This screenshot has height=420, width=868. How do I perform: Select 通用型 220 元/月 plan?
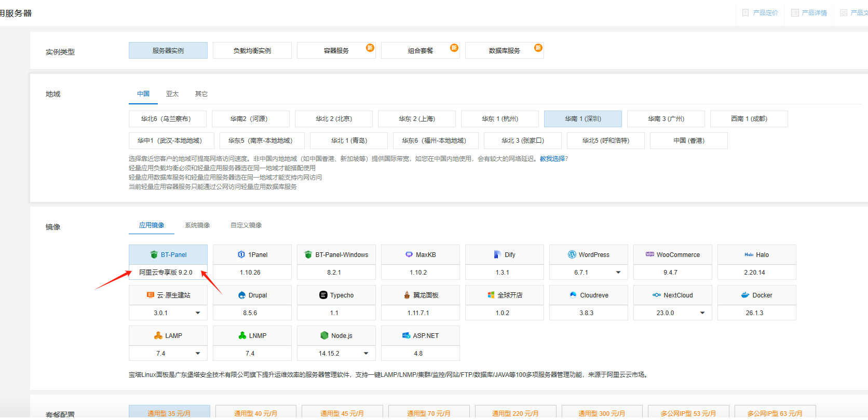click(516, 413)
